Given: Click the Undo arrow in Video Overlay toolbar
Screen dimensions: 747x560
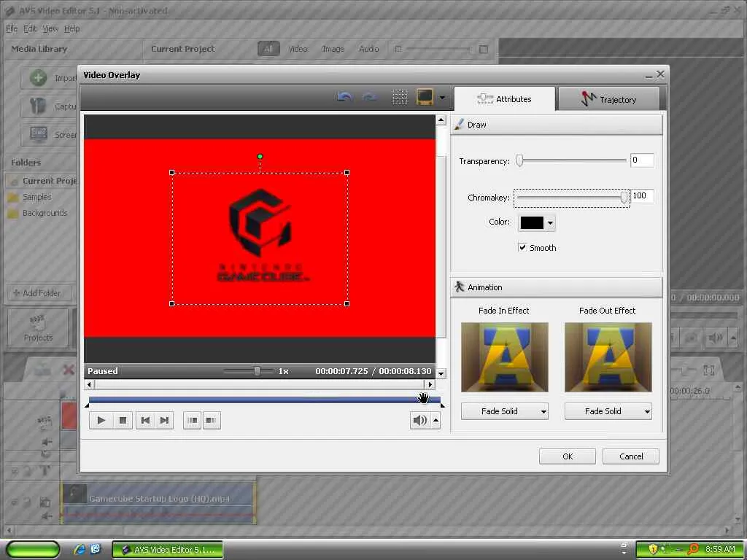Looking at the screenshot, I should 344,97.
